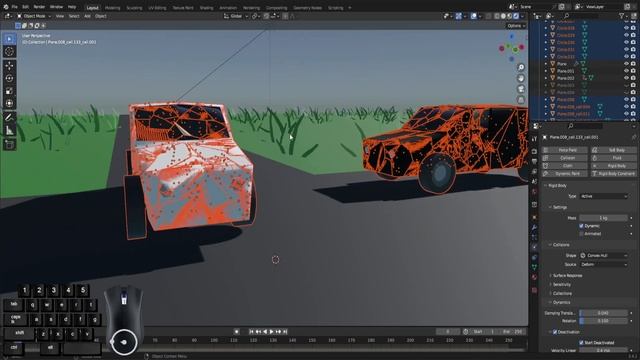Play the animation forward in timeline
The height and width of the screenshot is (360, 640).
(271, 332)
